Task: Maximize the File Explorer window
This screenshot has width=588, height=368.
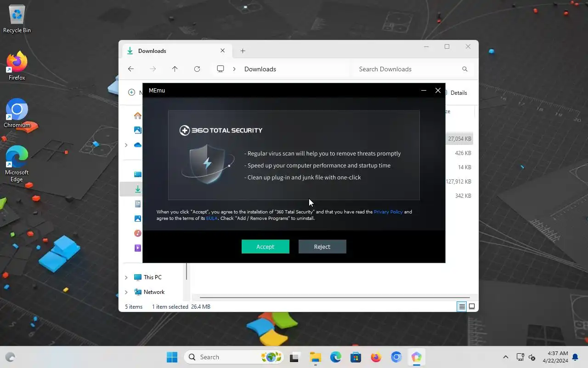Action: click(447, 46)
